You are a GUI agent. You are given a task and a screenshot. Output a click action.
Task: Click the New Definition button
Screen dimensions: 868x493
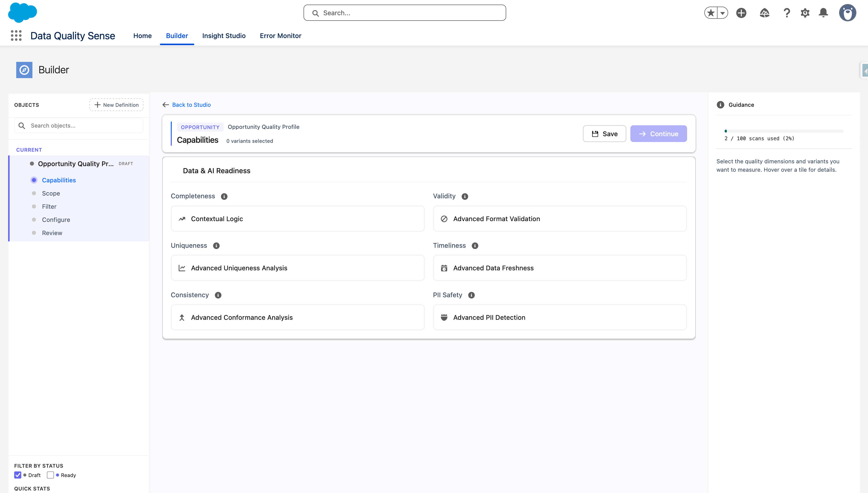point(116,105)
